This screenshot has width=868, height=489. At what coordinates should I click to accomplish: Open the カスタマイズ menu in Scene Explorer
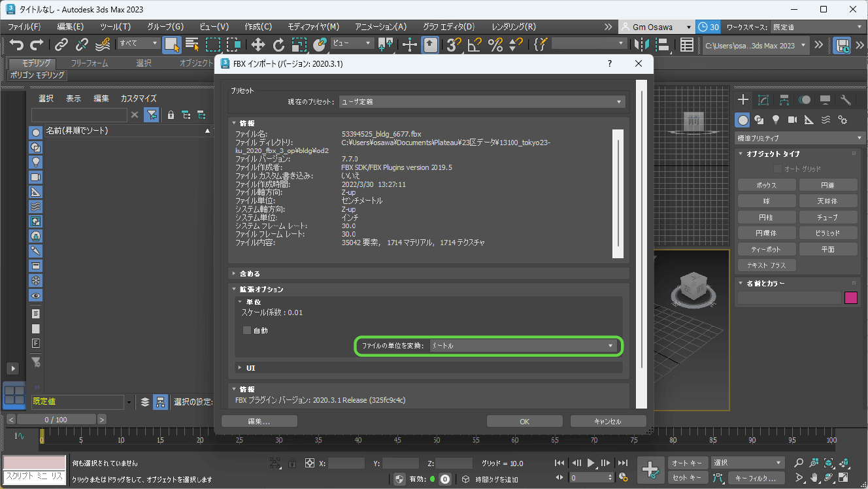coord(139,99)
